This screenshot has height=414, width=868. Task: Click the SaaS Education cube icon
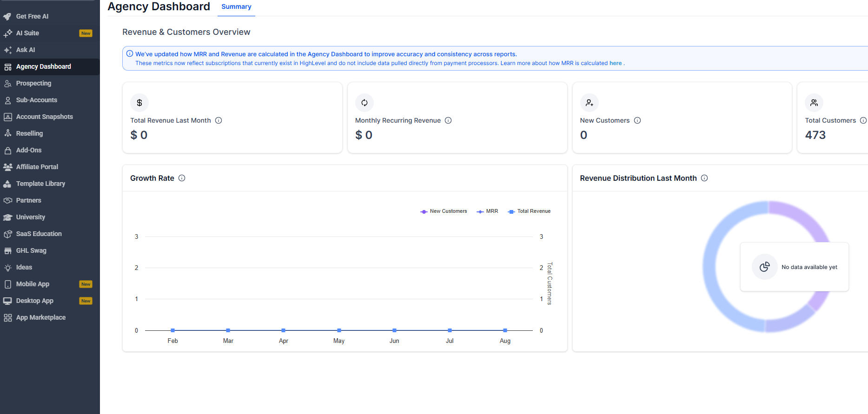point(7,234)
